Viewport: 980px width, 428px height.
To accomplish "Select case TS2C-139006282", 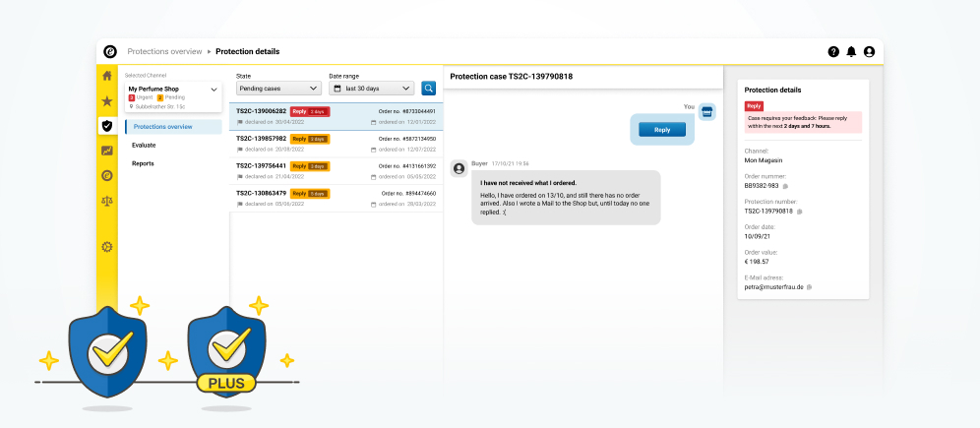I will click(337, 116).
